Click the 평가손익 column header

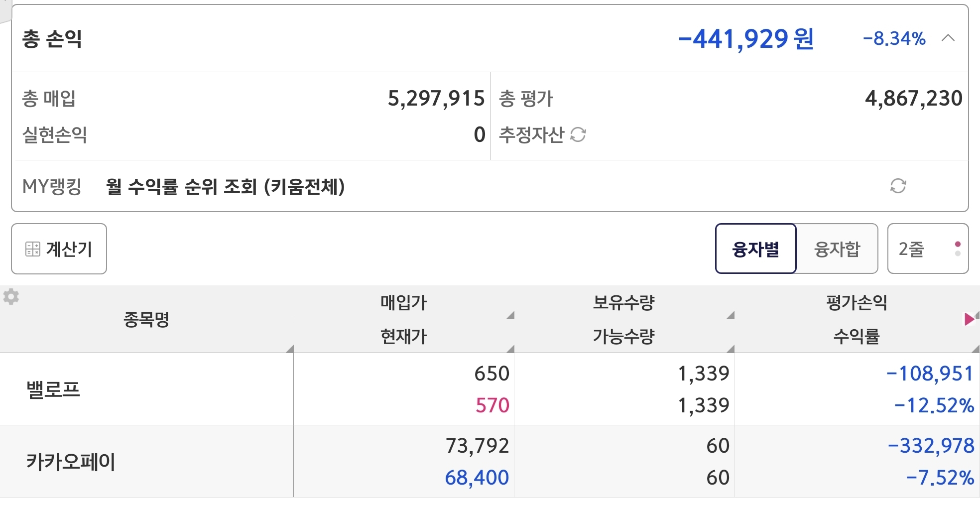coord(857,302)
